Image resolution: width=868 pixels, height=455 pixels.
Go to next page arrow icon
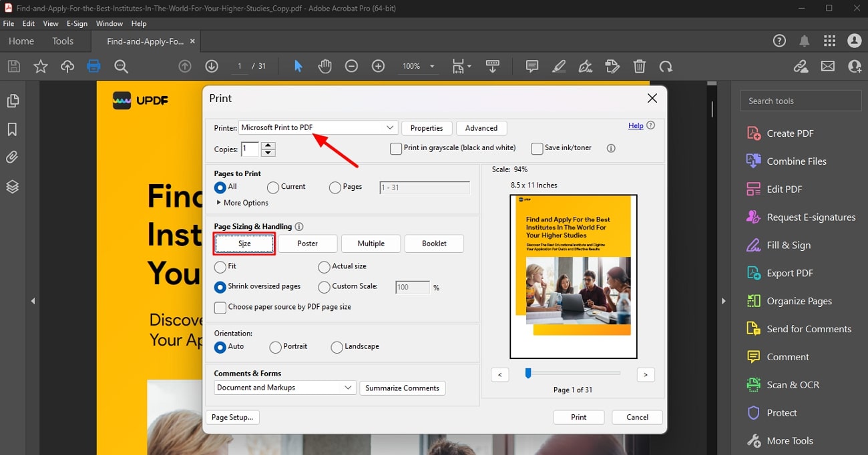click(212, 66)
